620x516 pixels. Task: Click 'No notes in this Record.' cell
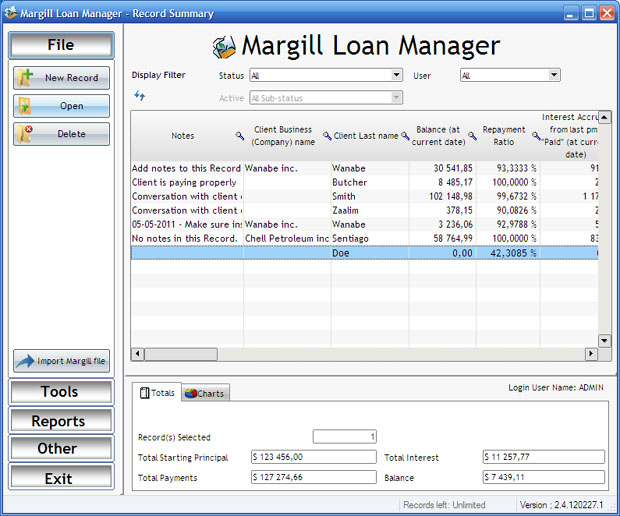187,238
